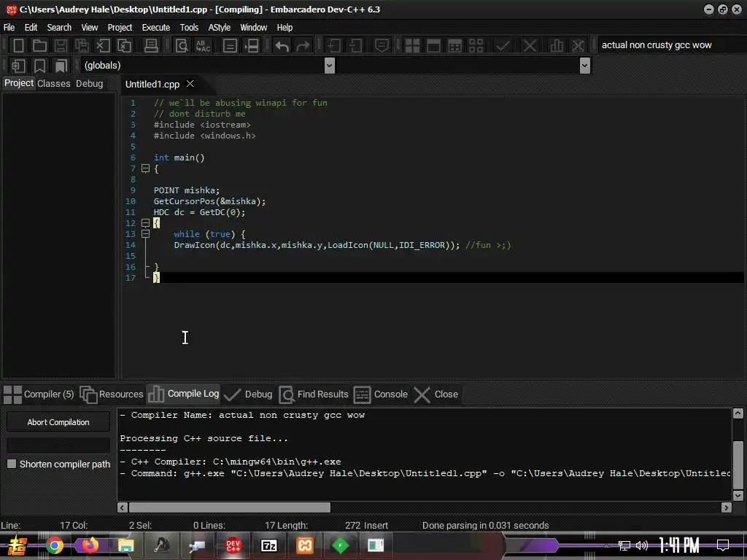Image resolution: width=747 pixels, height=560 pixels.
Task: Click the compile log scroll-up arrow
Action: 738,413
